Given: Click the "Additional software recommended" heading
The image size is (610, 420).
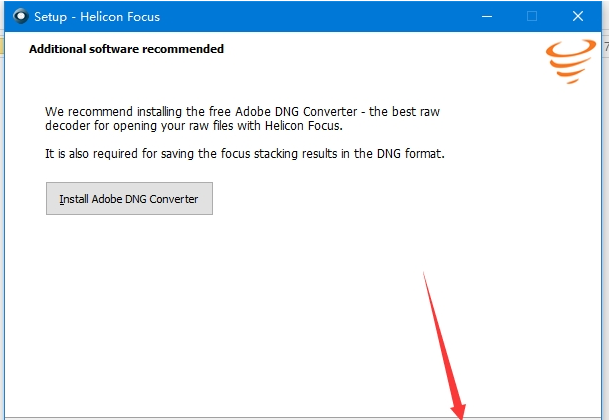Looking at the screenshot, I should pos(126,49).
